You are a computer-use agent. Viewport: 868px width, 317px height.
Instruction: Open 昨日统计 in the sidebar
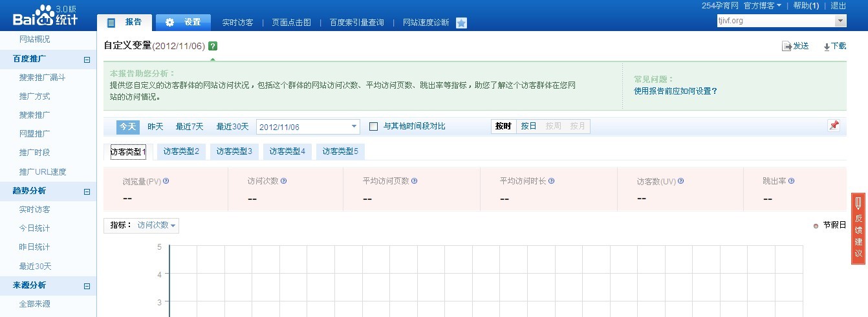pyautogui.click(x=34, y=247)
